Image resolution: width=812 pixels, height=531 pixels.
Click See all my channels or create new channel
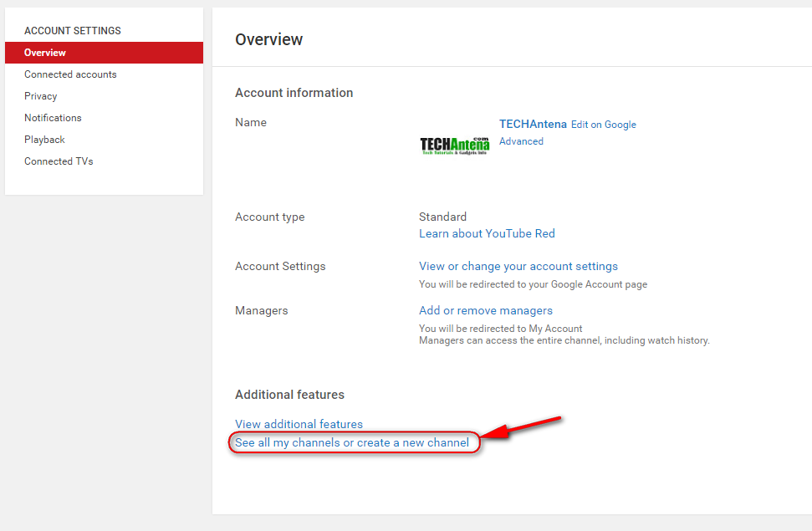pos(352,442)
